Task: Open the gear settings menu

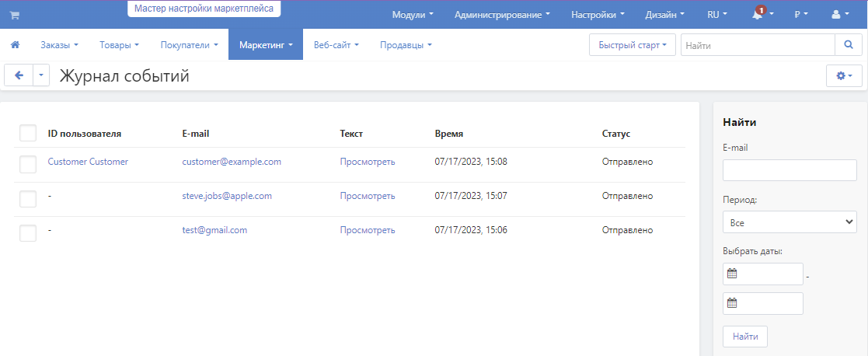Action: pos(843,75)
